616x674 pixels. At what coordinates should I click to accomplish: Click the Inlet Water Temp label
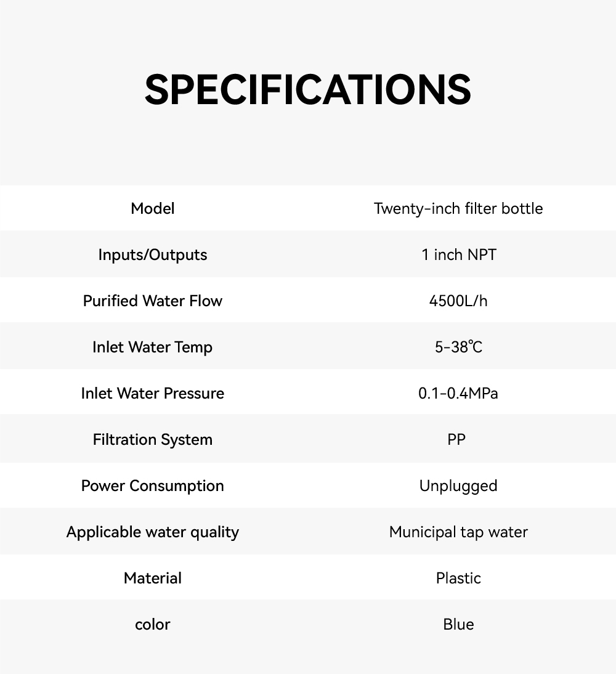coord(153,347)
